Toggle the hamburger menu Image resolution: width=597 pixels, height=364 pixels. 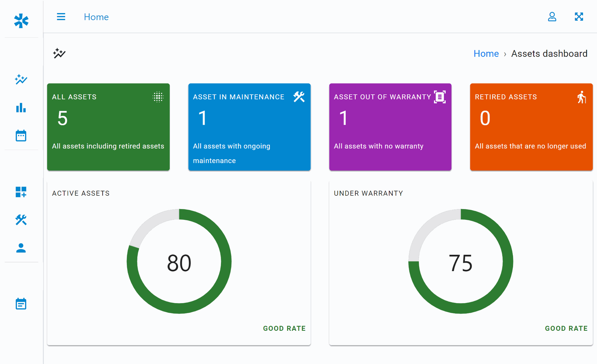pyautogui.click(x=61, y=17)
